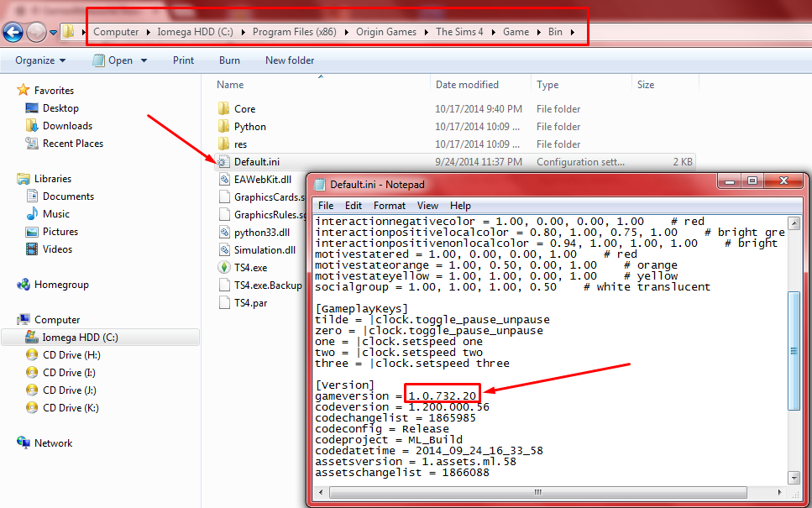812x508 pixels.
Task: Open the recent locations dropdown arrow
Action: pos(53,33)
